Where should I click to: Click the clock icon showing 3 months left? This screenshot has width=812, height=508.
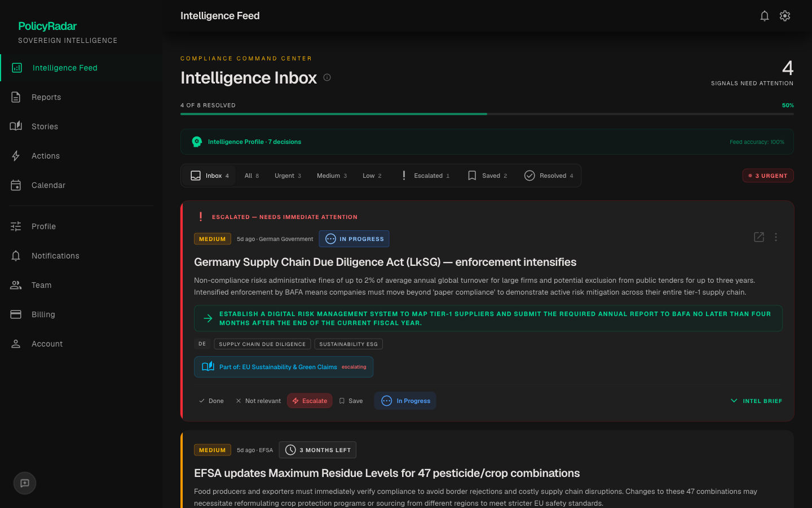point(290,449)
